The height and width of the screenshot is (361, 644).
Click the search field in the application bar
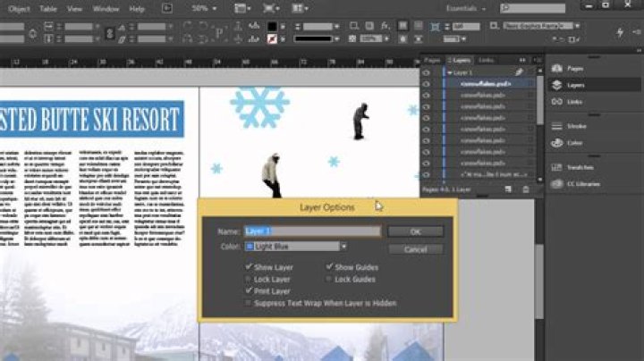(x=533, y=8)
